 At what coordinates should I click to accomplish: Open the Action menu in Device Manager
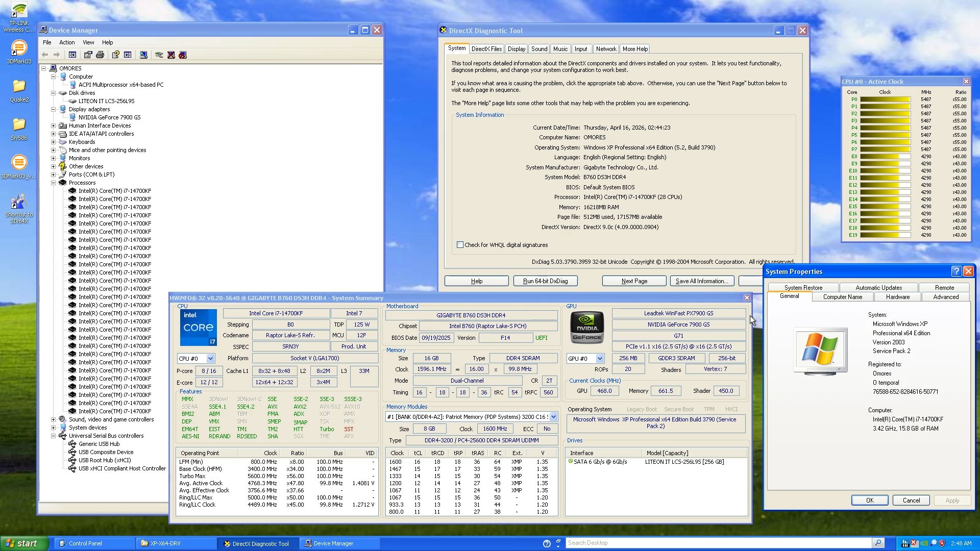coord(67,42)
